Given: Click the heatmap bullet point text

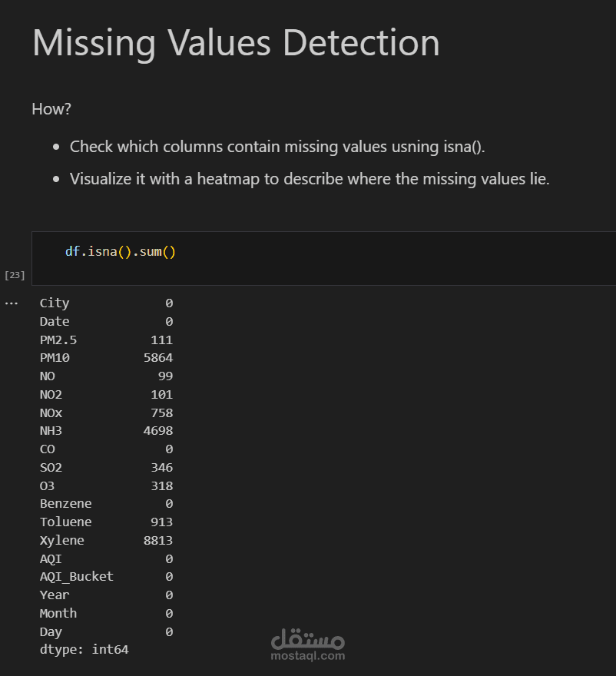Looking at the screenshot, I should coord(310,180).
